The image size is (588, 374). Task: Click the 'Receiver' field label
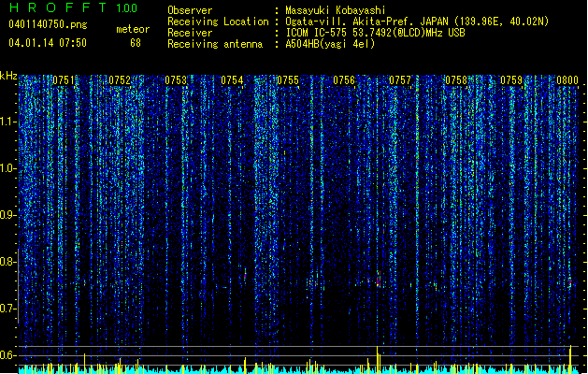tap(190, 33)
